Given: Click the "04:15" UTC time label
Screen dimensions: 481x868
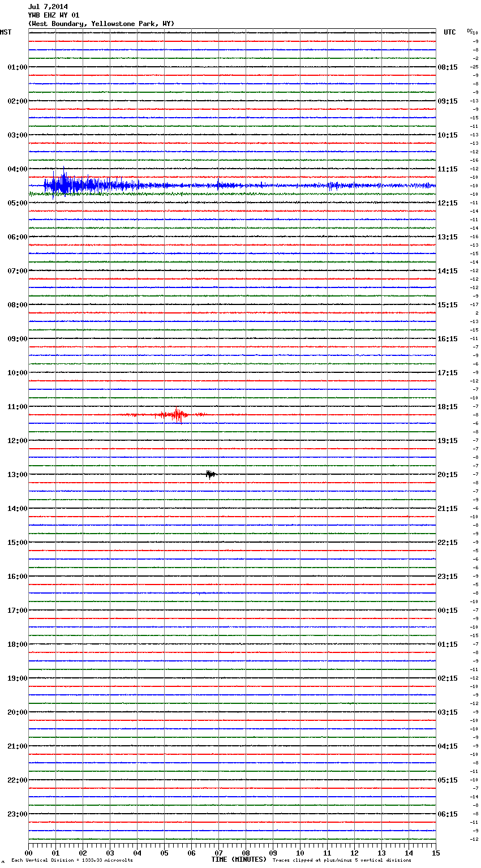Looking at the screenshot, I should coord(448,746).
